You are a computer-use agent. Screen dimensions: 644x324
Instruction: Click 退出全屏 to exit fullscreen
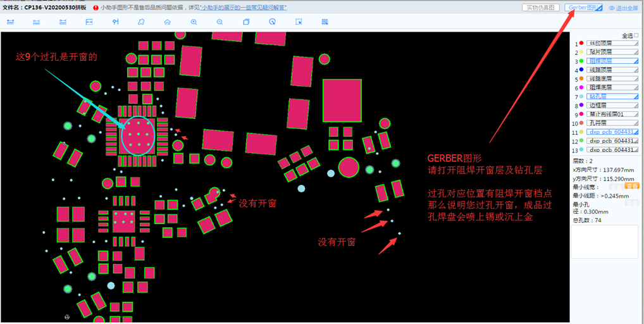tap(624, 8)
